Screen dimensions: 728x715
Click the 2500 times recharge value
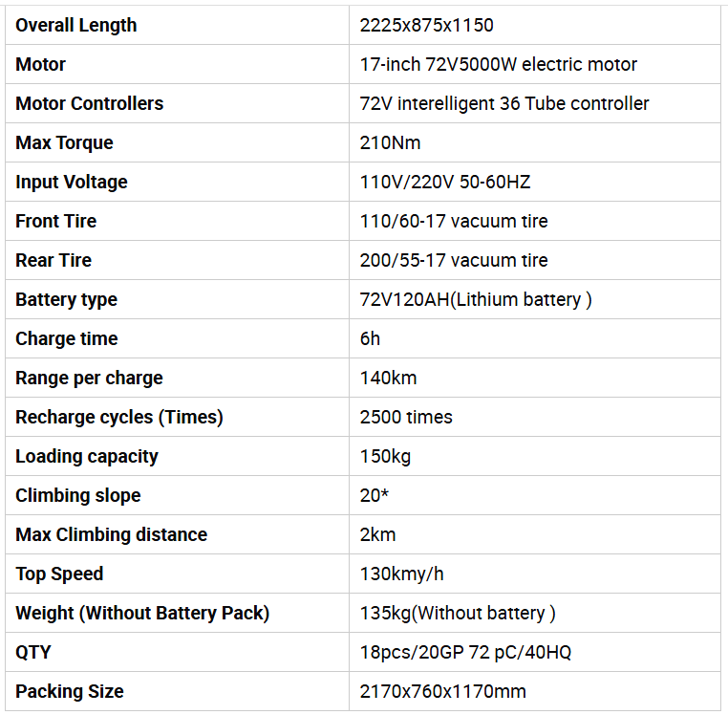pos(406,418)
